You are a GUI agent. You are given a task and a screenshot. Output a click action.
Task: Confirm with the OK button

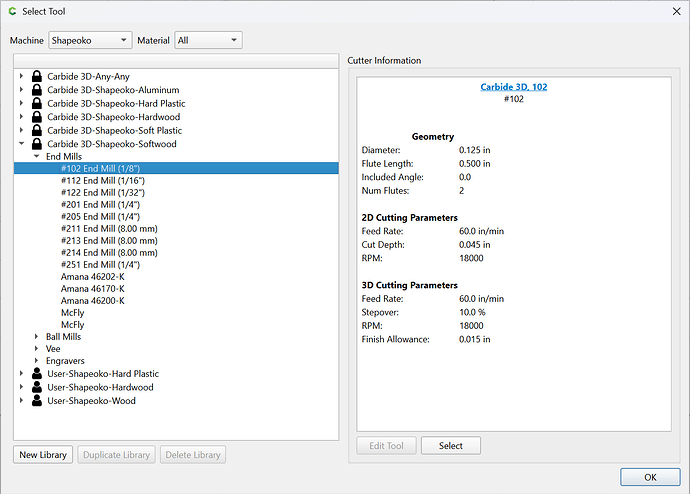(650, 477)
